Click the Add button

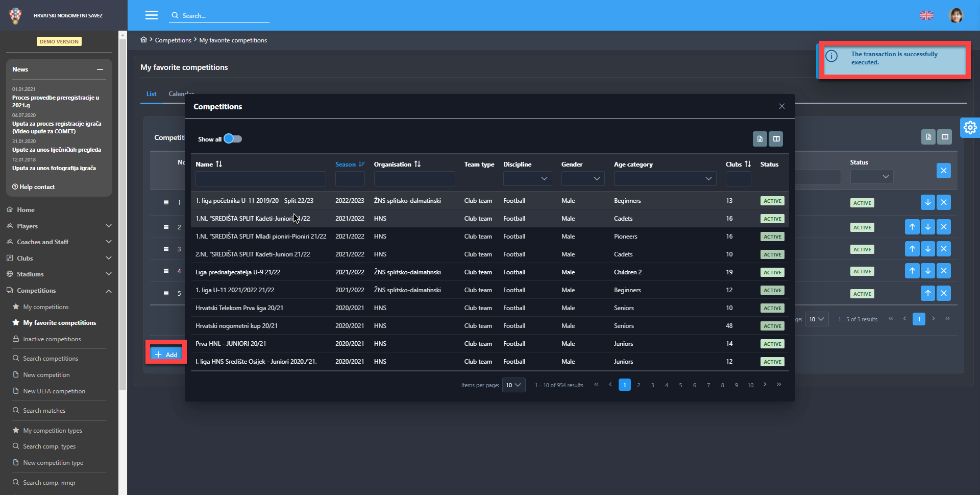166,355
